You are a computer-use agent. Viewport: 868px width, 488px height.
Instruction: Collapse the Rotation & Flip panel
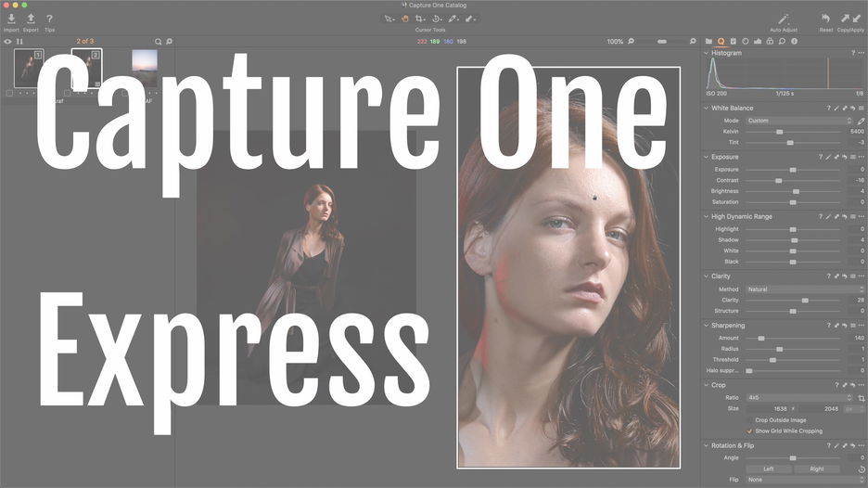click(706, 445)
